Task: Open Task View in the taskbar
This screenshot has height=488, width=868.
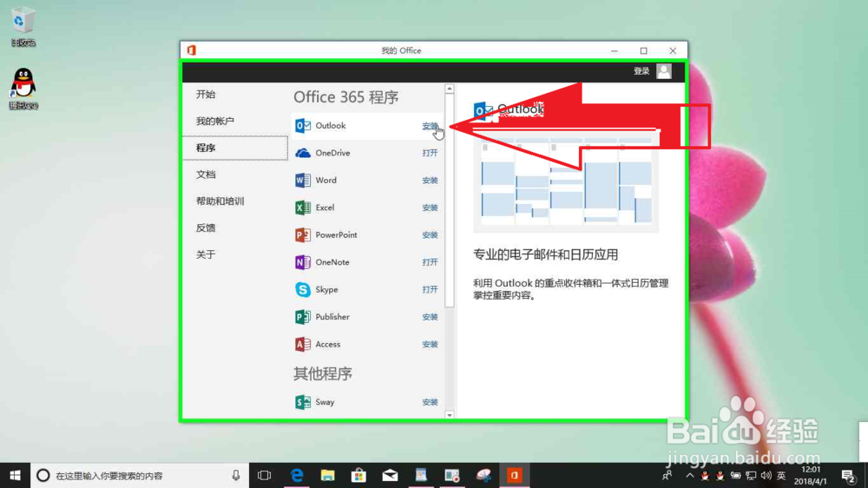Action: click(265, 475)
